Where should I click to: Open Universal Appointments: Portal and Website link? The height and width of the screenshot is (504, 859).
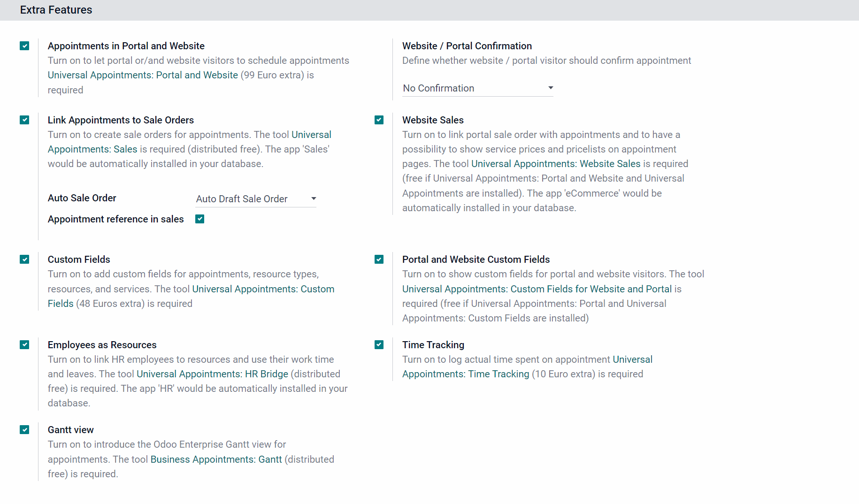pos(143,75)
